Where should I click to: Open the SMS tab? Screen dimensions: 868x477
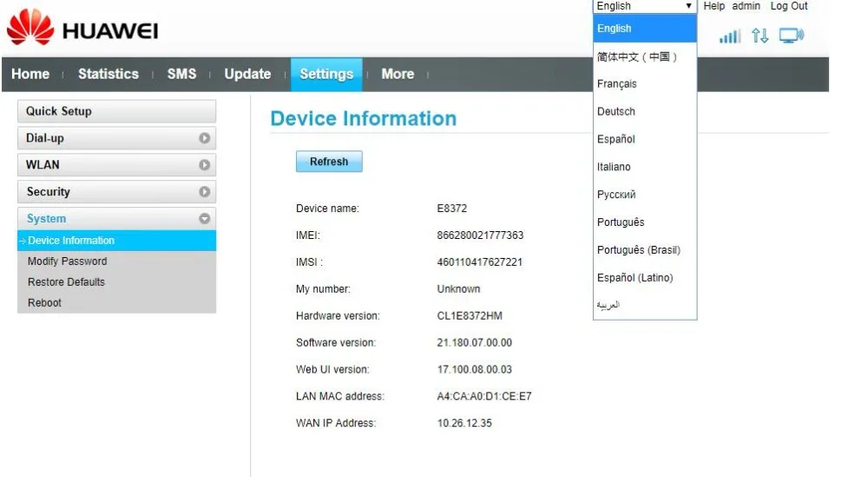click(181, 74)
